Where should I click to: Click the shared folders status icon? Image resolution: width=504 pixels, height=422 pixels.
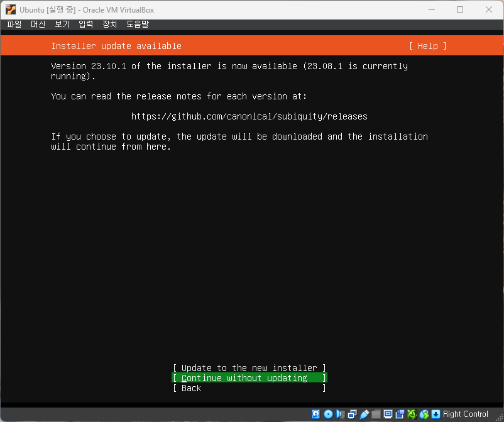[x=376, y=414]
